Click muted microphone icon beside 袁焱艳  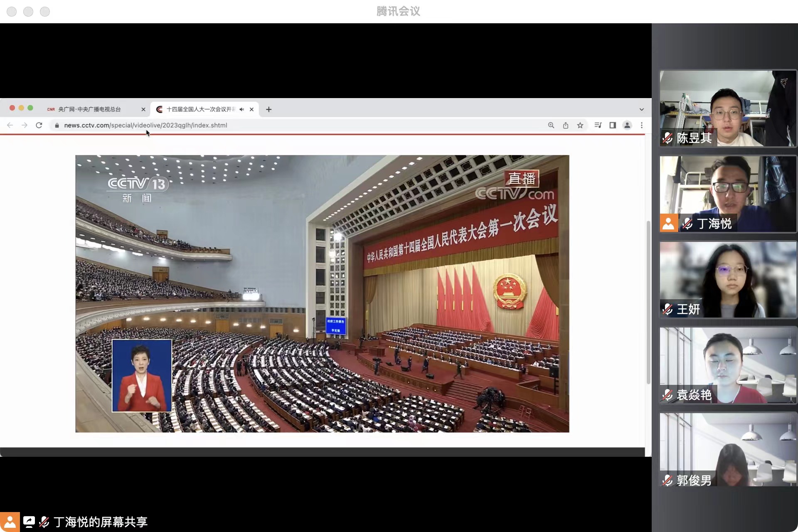tap(667, 395)
